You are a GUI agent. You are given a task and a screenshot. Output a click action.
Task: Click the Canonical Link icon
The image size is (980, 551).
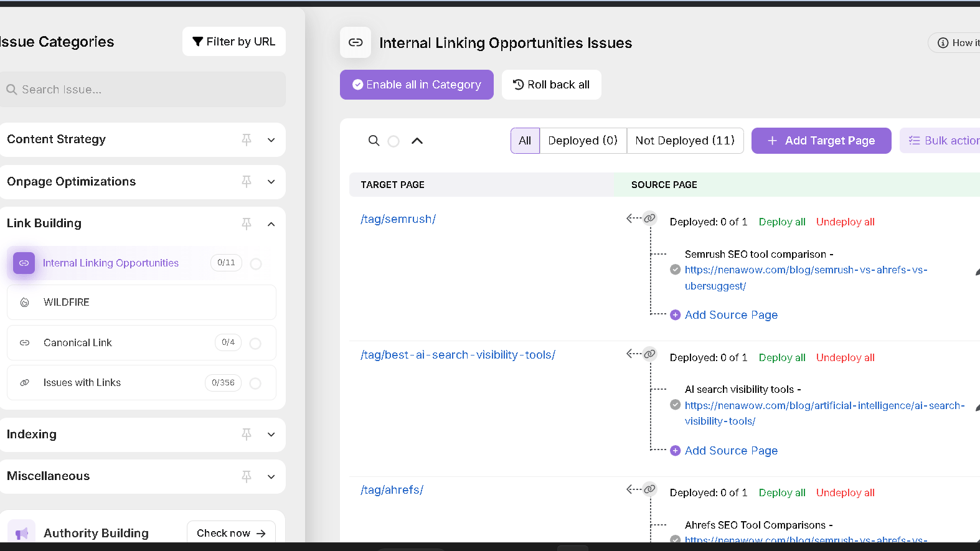[x=24, y=343]
